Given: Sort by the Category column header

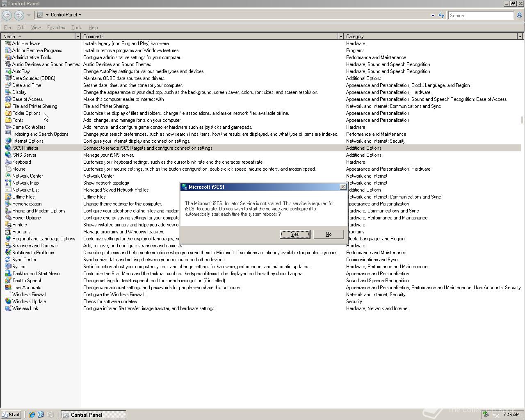Looking at the screenshot, I should 431,37.
